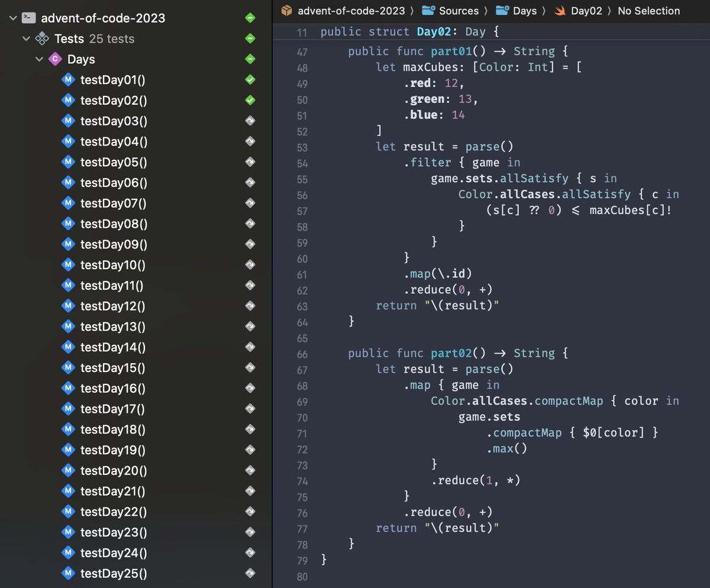Click the part01 function name
The image size is (710, 588).
(451, 51)
